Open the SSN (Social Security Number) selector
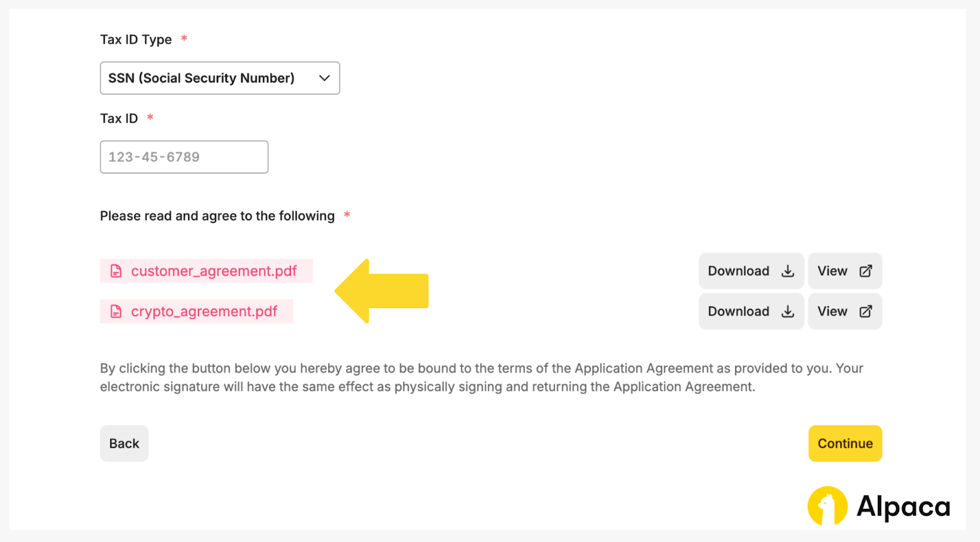The height and width of the screenshot is (542, 980). coord(202,78)
